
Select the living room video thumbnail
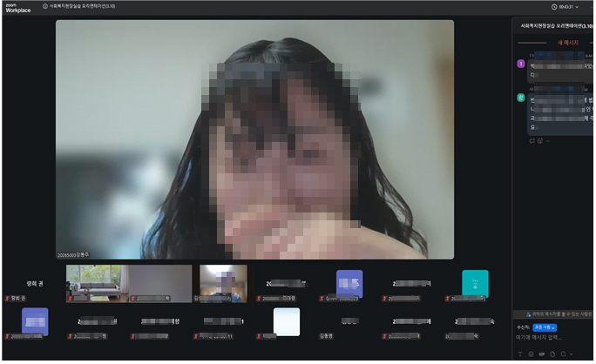point(97,282)
